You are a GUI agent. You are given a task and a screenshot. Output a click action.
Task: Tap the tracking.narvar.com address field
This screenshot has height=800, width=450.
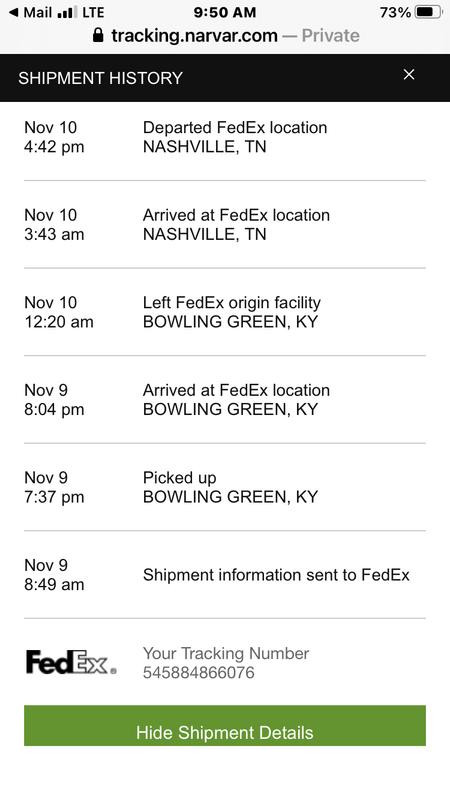click(x=225, y=35)
